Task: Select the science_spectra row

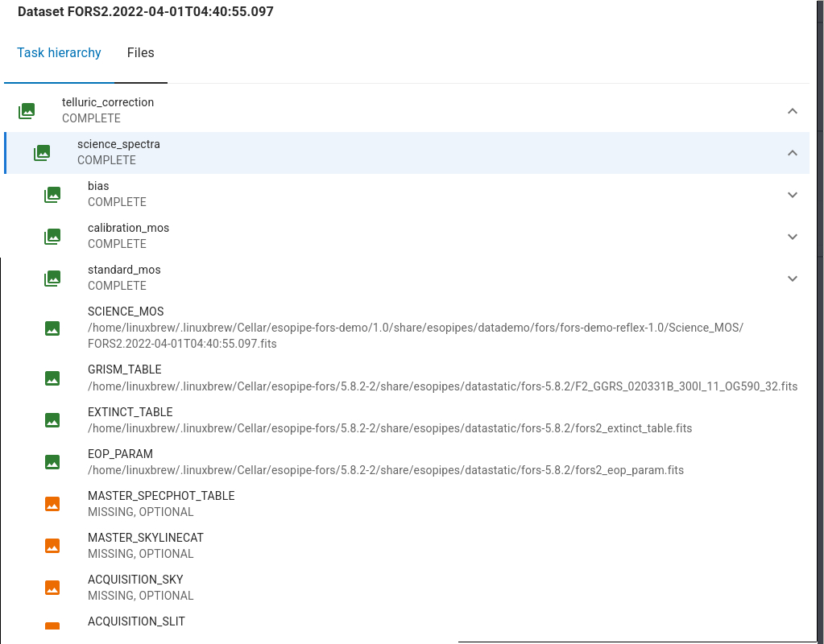Action: (x=407, y=153)
